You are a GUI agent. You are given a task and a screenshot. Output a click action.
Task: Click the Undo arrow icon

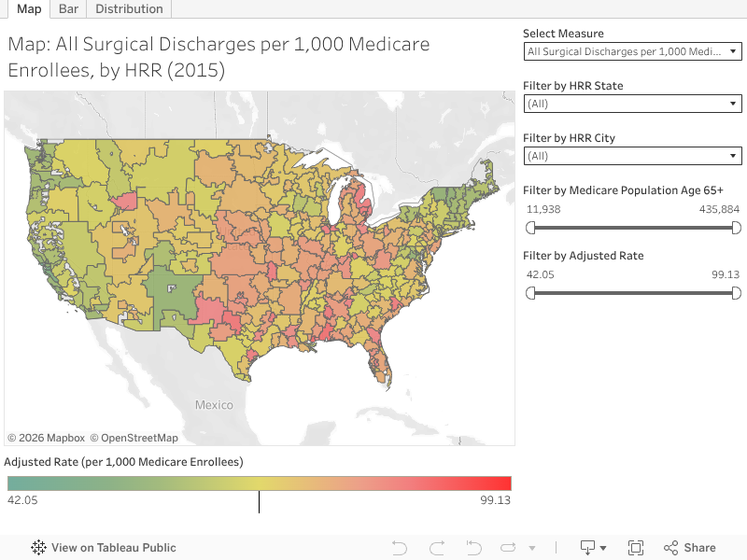(x=399, y=548)
